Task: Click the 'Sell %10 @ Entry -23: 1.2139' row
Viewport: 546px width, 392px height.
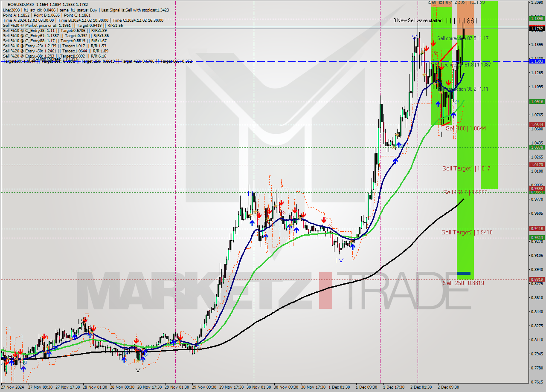Action: coord(55,46)
